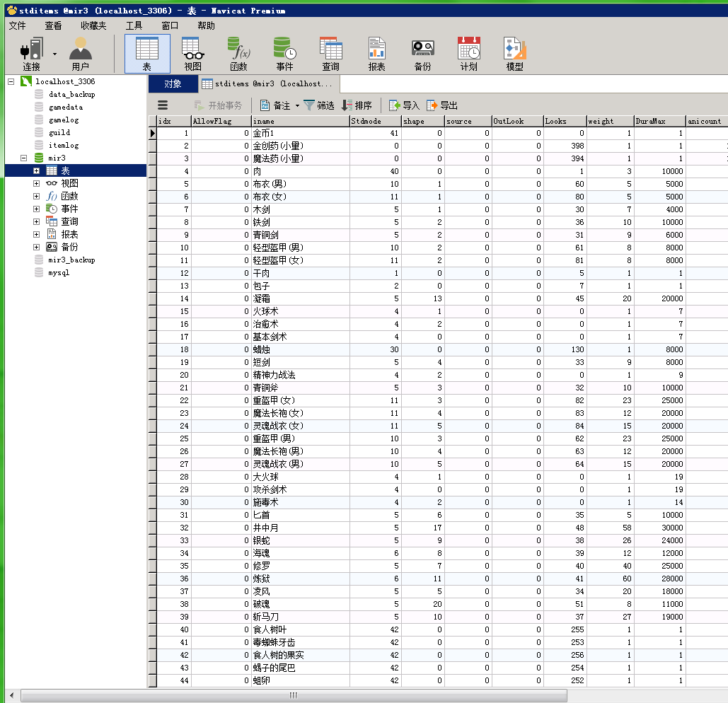Switch to the 对象 (Objects) tab

[173, 84]
